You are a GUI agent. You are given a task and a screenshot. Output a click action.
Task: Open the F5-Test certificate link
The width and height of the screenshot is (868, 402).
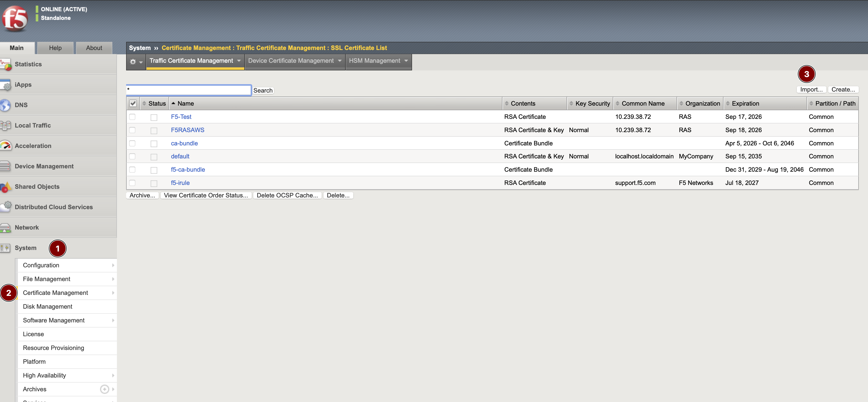coord(181,117)
